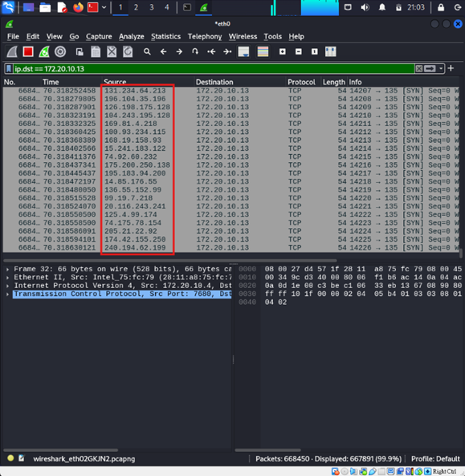
Task: Click the Resize columns to fit content icon
Action: pos(330,52)
